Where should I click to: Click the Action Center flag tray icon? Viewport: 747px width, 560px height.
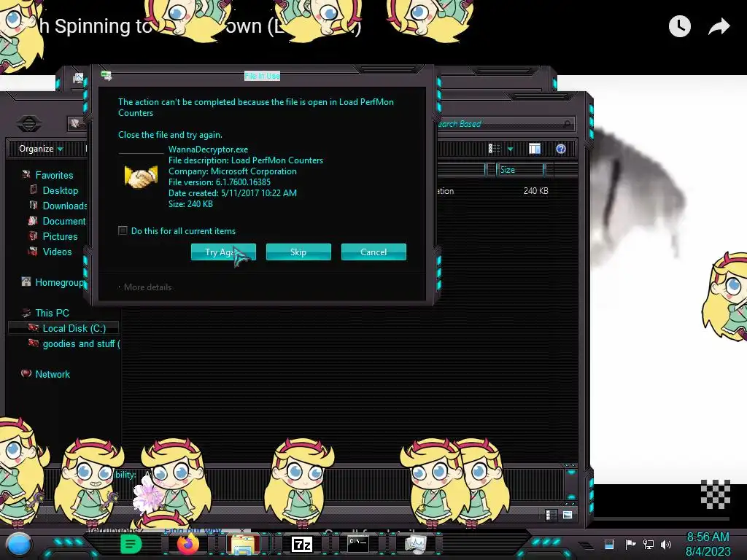click(x=630, y=544)
